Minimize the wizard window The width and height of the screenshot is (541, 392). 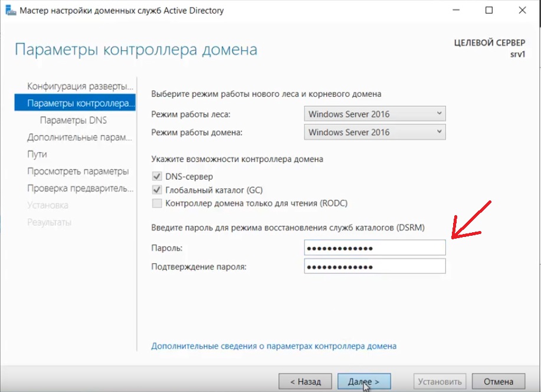tap(456, 11)
